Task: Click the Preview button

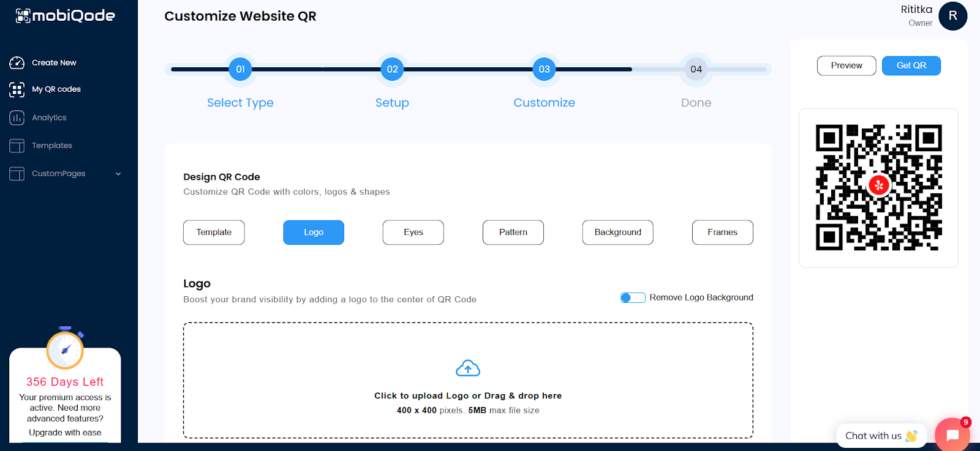Action: point(846,65)
